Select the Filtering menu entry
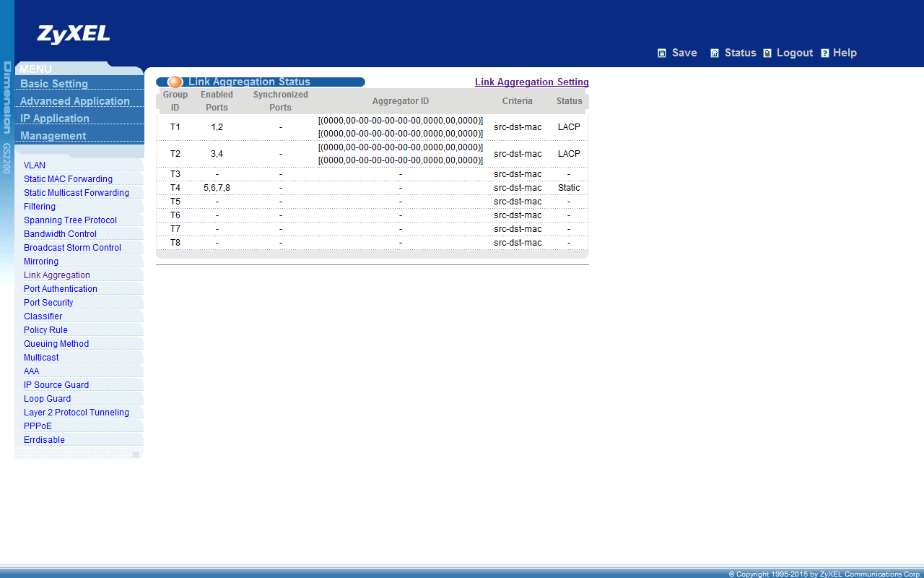 40,207
